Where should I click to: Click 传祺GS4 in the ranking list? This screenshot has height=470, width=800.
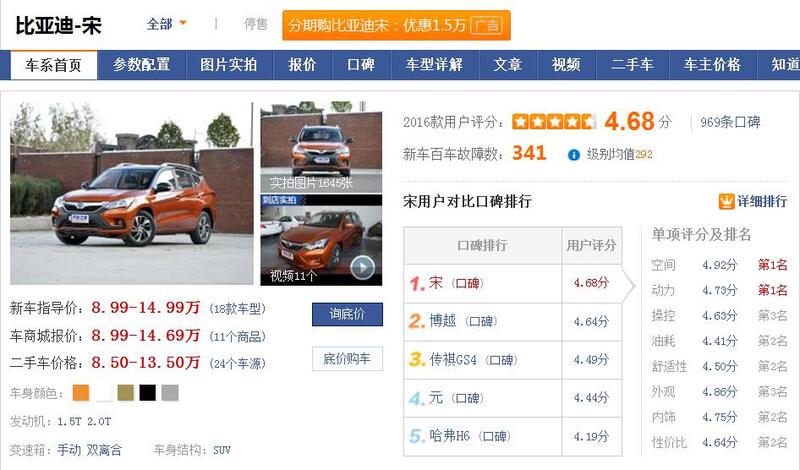[453, 359]
